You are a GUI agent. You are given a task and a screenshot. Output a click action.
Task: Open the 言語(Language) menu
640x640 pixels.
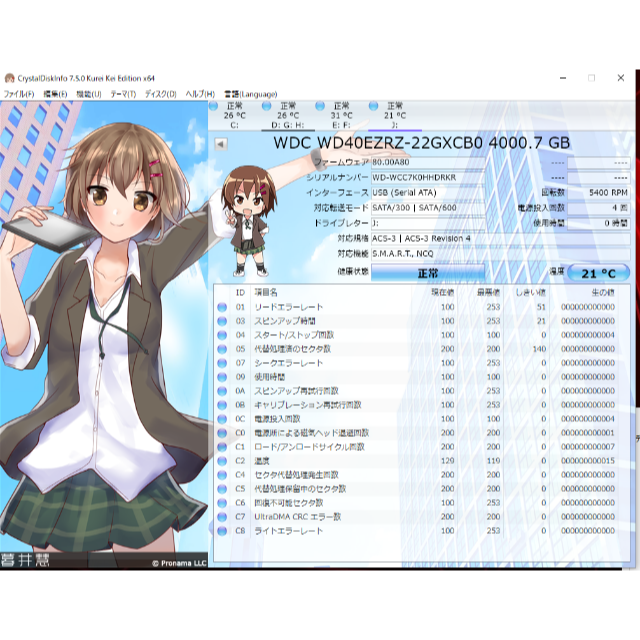pyautogui.click(x=251, y=94)
